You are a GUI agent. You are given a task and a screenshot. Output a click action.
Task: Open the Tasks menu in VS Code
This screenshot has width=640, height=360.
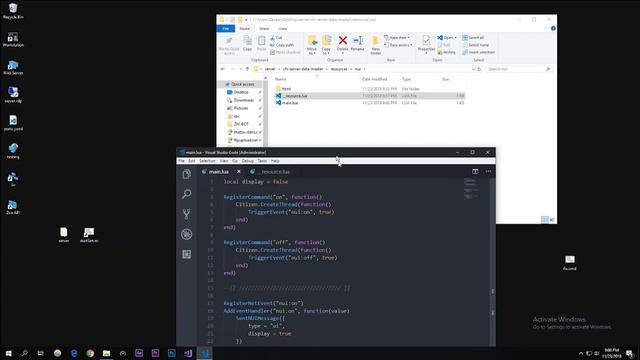pos(262,161)
